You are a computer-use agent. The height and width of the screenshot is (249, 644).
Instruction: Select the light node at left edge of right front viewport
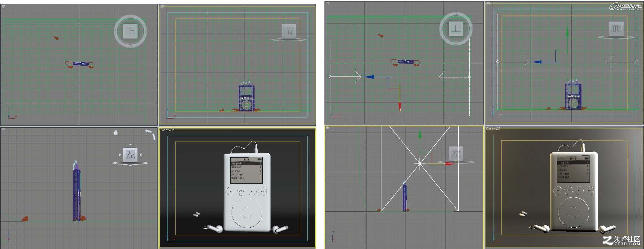pos(498,62)
